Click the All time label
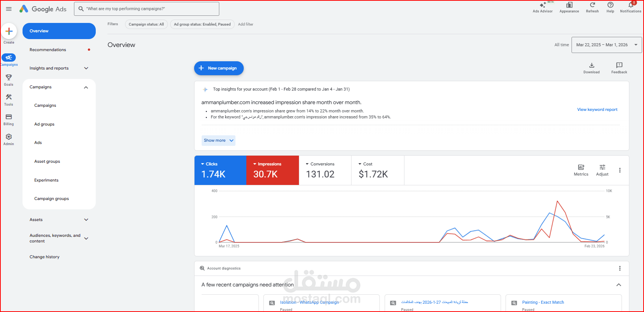The image size is (644, 312). [561, 45]
